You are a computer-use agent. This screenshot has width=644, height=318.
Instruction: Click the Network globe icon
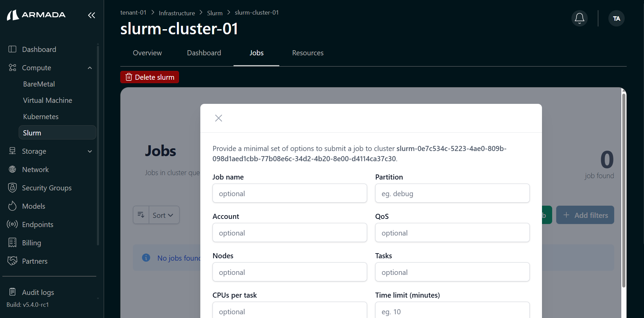click(x=13, y=169)
